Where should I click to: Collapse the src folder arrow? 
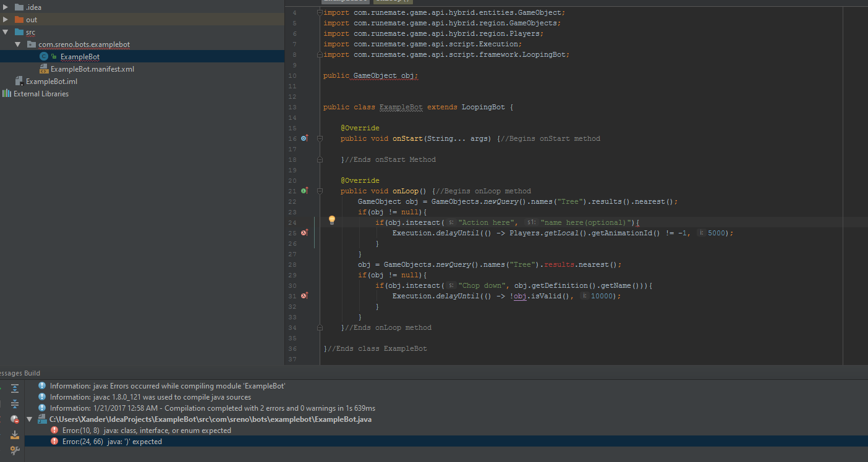pyautogui.click(x=6, y=32)
